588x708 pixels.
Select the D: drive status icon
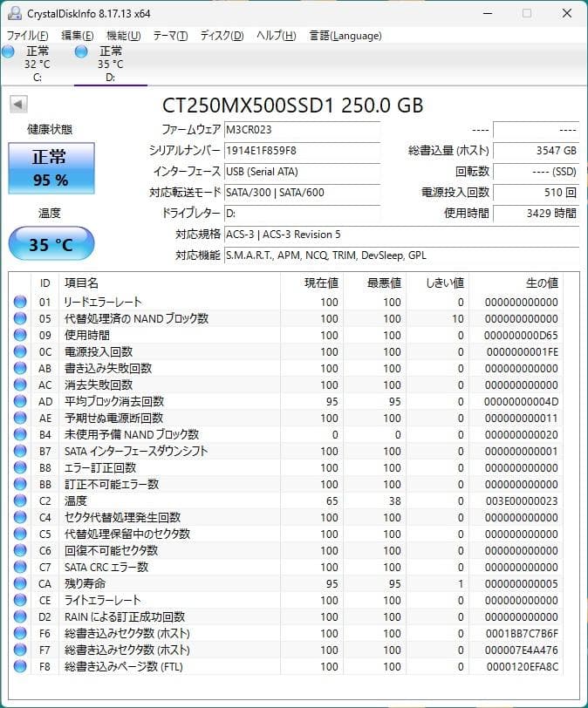pos(81,51)
